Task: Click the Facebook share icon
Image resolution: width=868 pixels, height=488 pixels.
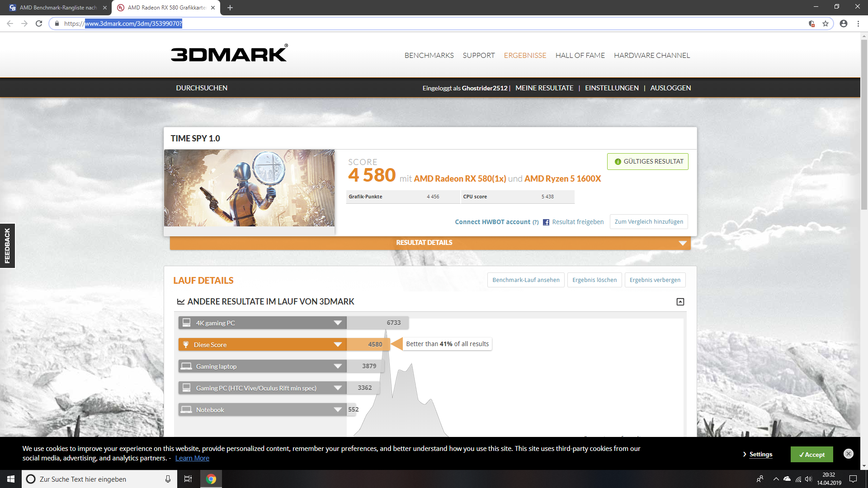Action: (546, 222)
